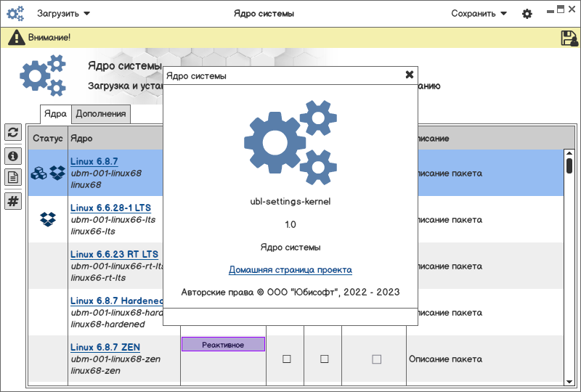Viewport: 581px width, 392px height.
Task: Click the save-lock icon in warning bar
Action: point(569,38)
